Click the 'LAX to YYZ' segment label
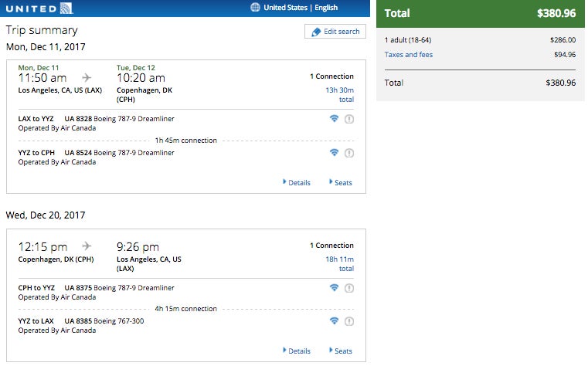 pyautogui.click(x=36, y=119)
